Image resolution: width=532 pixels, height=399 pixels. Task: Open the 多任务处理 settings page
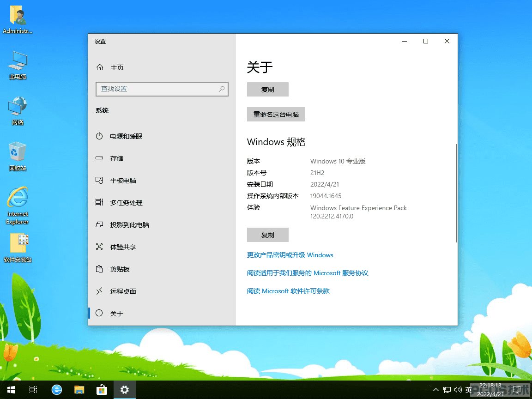(162, 203)
